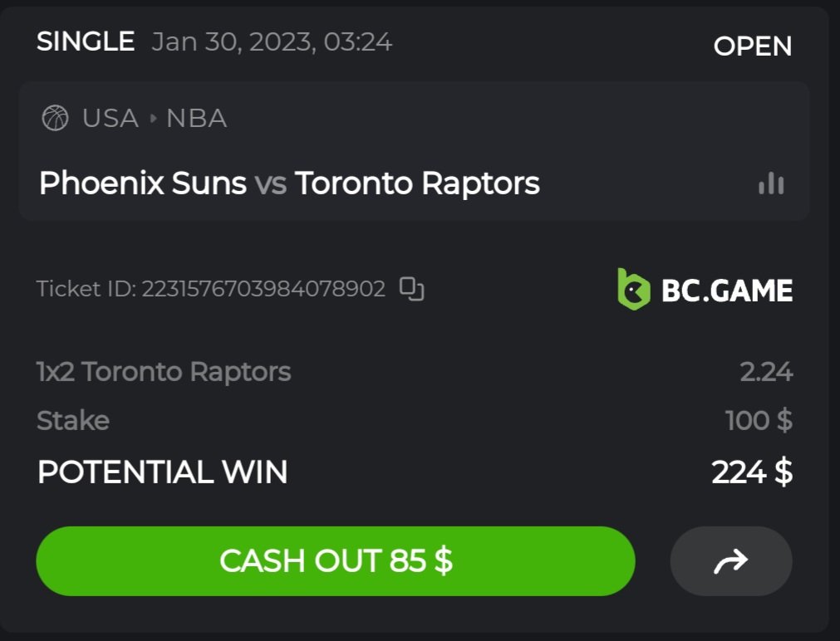Click the Jan 30, 2023 timestamp
Screen dimensions: 840x641
click(x=272, y=42)
